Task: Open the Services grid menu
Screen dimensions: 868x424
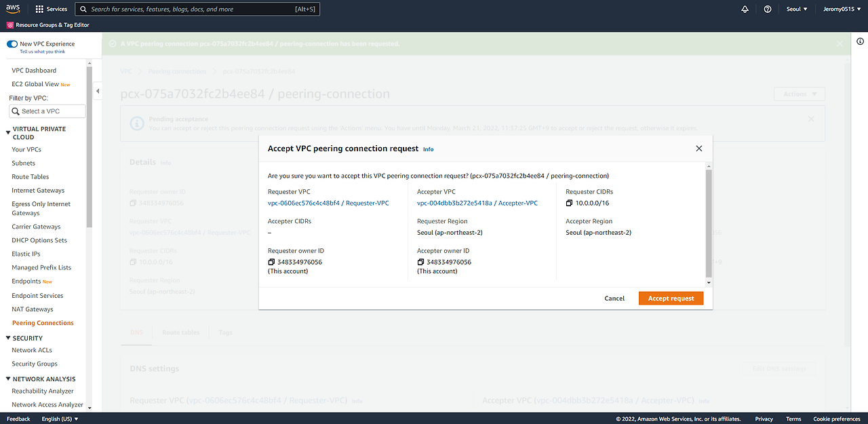Action: [x=52, y=9]
